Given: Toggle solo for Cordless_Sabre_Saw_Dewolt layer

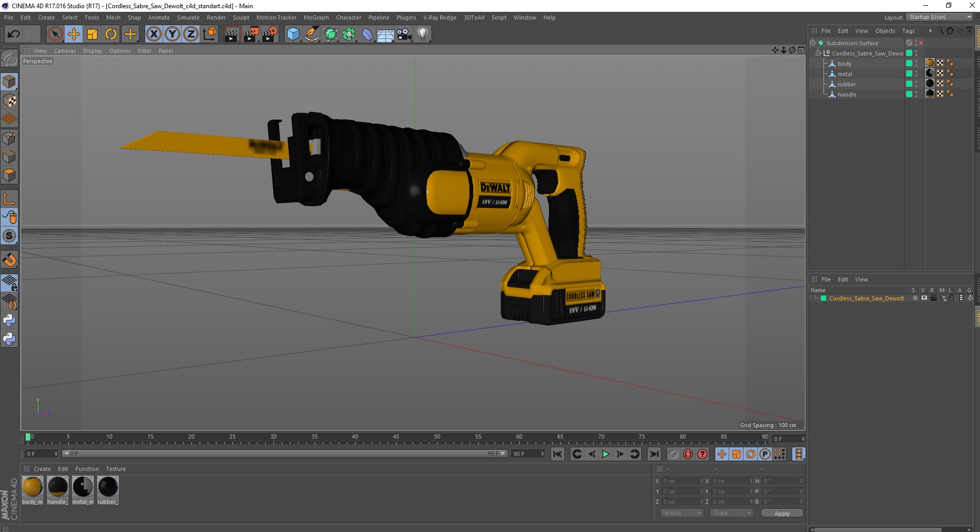Looking at the screenshot, I should [915, 298].
